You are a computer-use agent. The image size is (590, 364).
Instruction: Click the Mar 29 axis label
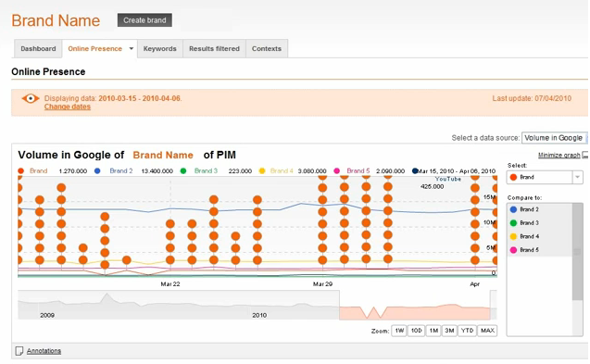pyautogui.click(x=322, y=284)
